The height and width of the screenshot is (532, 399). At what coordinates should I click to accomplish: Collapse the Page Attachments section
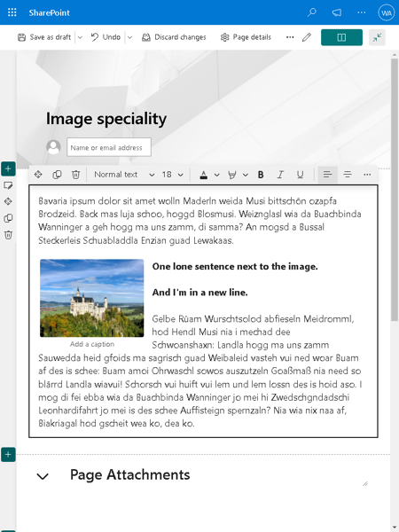point(43,476)
